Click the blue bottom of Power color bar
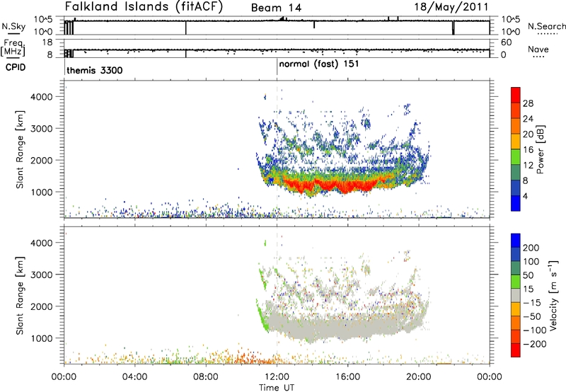Image resolution: width=566 pixels, height=392 pixels. click(516, 203)
